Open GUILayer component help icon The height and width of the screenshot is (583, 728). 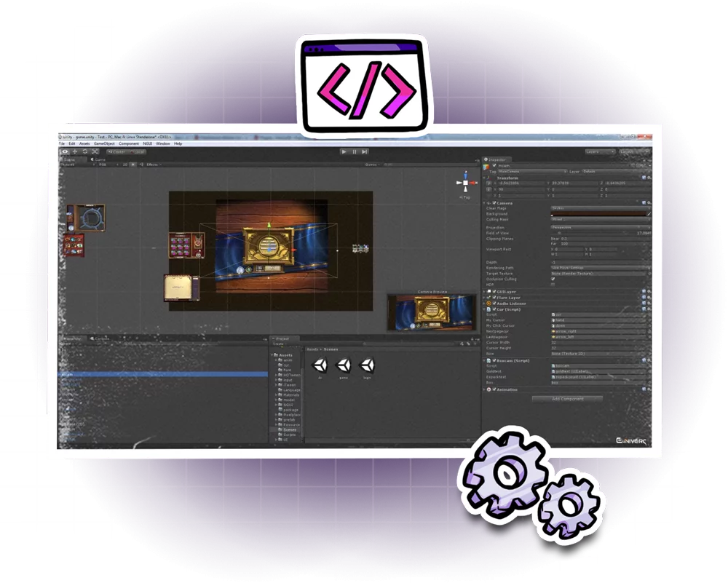coord(644,291)
